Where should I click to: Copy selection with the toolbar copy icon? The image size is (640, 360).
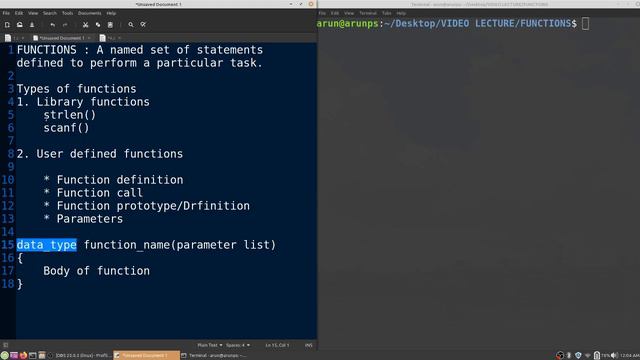[98, 25]
